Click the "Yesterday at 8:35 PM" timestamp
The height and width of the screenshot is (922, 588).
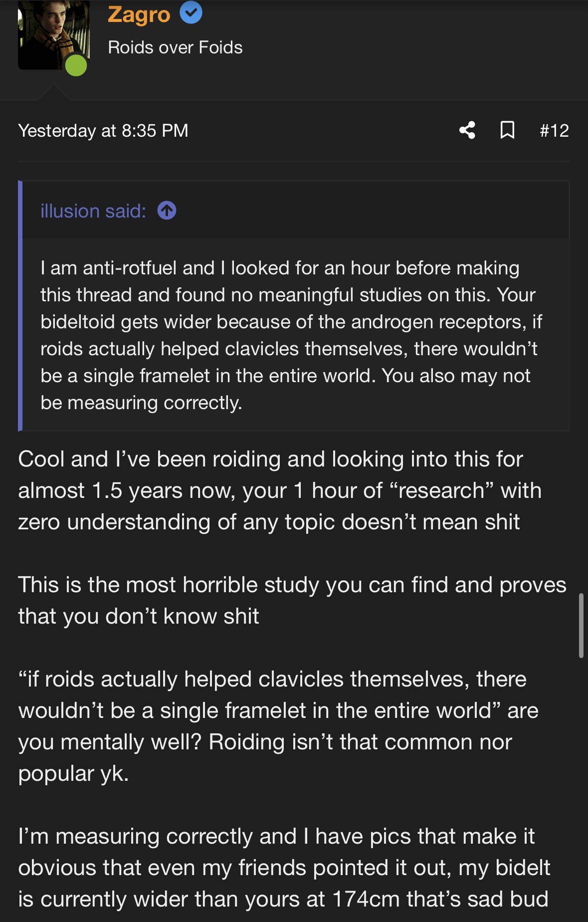103,130
